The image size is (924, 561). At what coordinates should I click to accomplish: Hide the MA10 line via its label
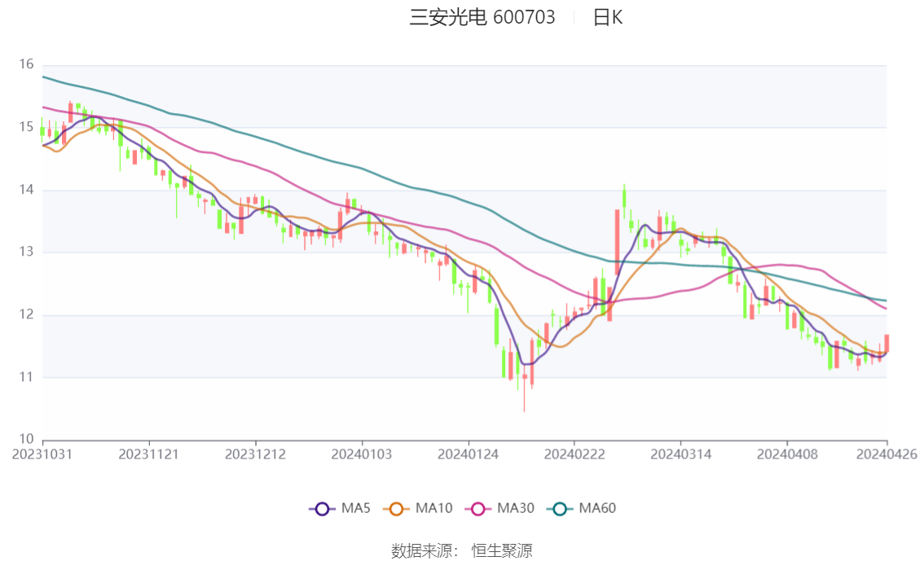433,508
